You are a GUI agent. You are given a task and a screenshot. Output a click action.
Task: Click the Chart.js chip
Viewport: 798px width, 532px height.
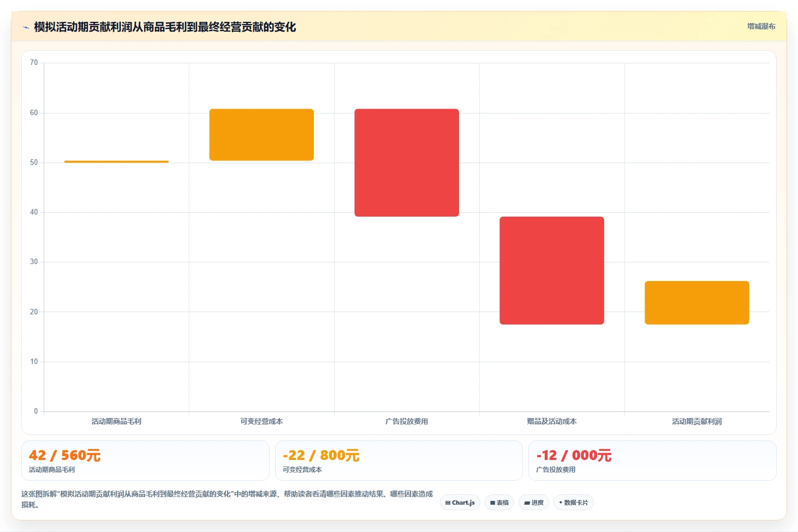point(460,503)
